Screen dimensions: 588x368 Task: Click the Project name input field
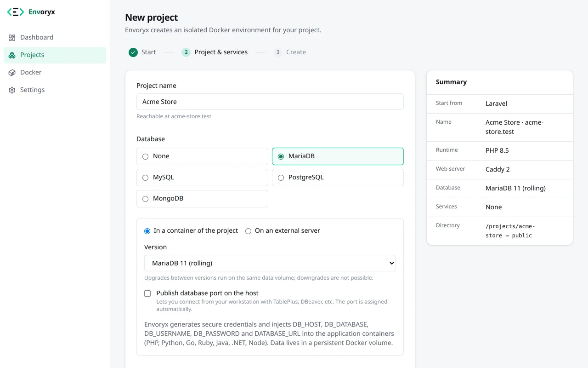point(270,102)
